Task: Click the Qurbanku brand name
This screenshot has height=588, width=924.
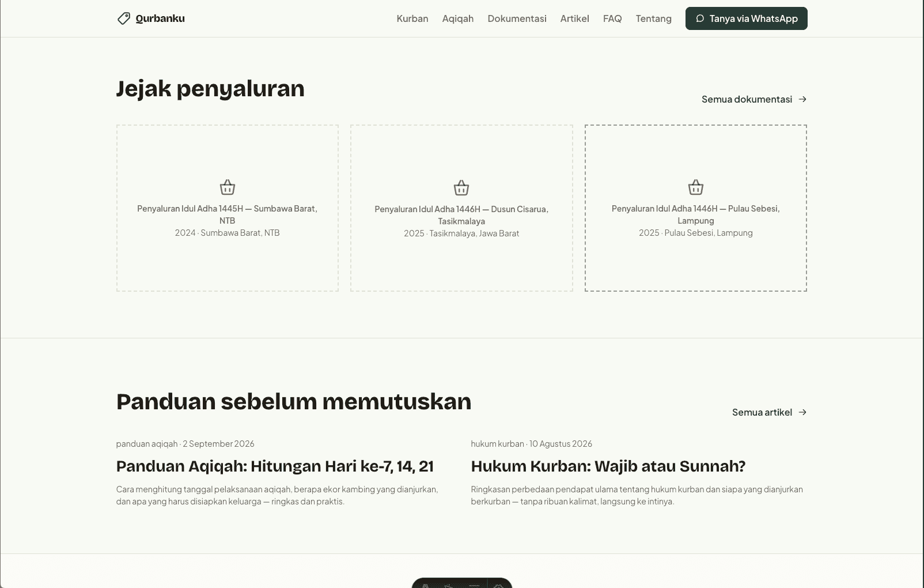Action: click(x=160, y=18)
